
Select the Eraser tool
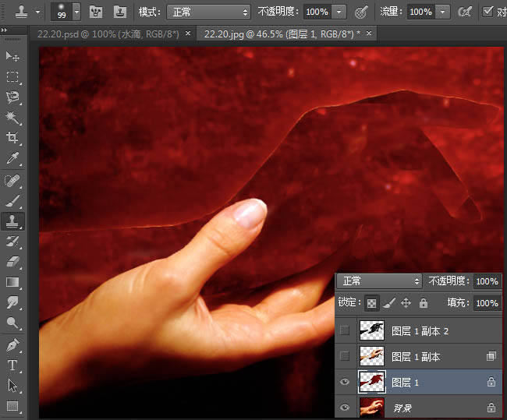pyautogui.click(x=12, y=262)
